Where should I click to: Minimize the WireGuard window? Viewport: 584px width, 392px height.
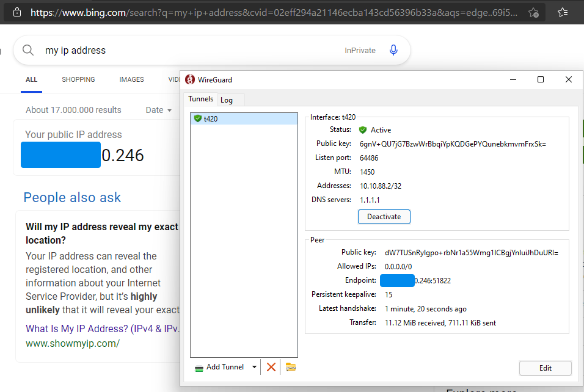513,79
